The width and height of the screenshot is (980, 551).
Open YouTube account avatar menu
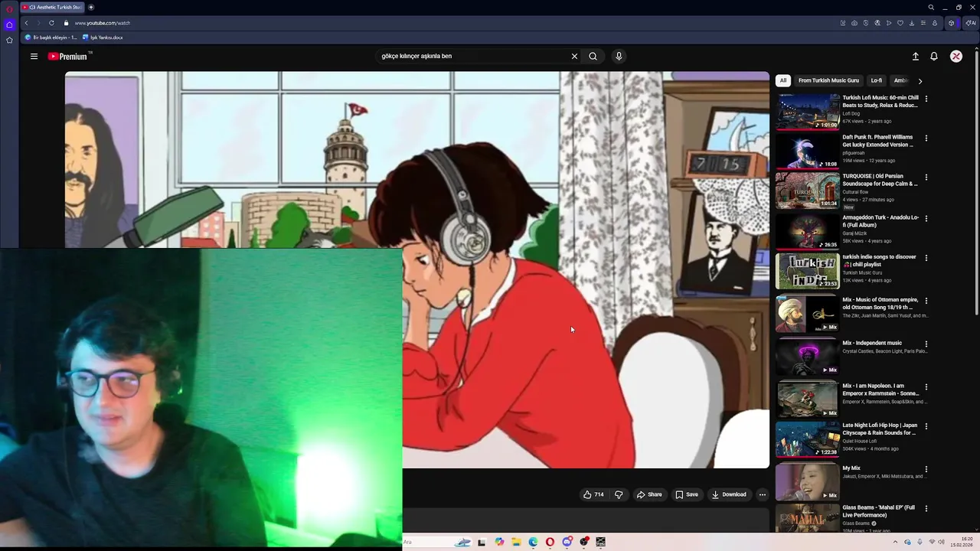coord(956,56)
